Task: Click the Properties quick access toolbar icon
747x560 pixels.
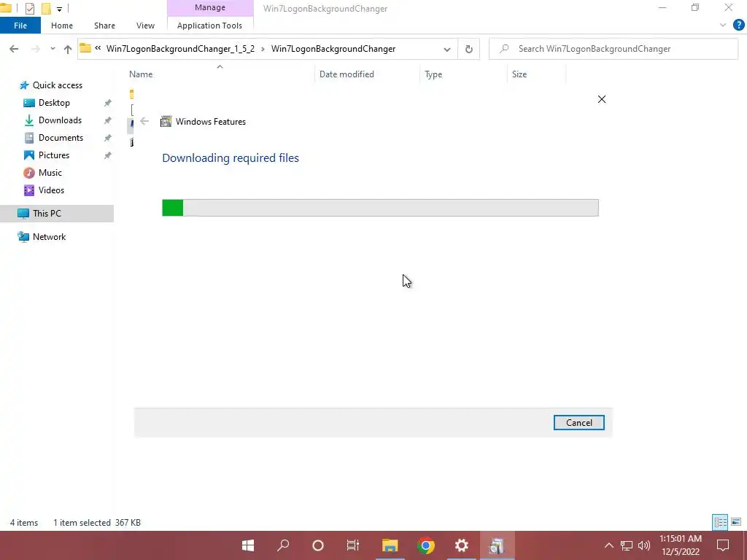Action: (x=30, y=9)
